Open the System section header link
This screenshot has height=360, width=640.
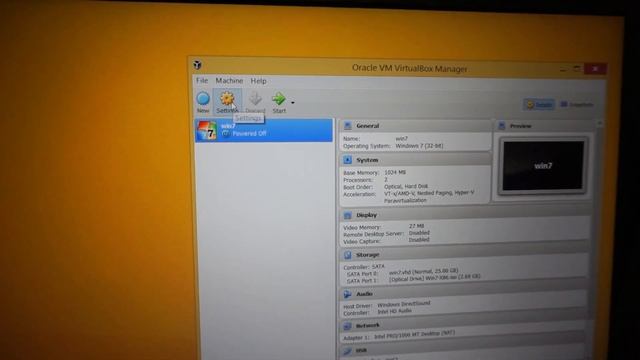pyautogui.click(x=367, y=160)
